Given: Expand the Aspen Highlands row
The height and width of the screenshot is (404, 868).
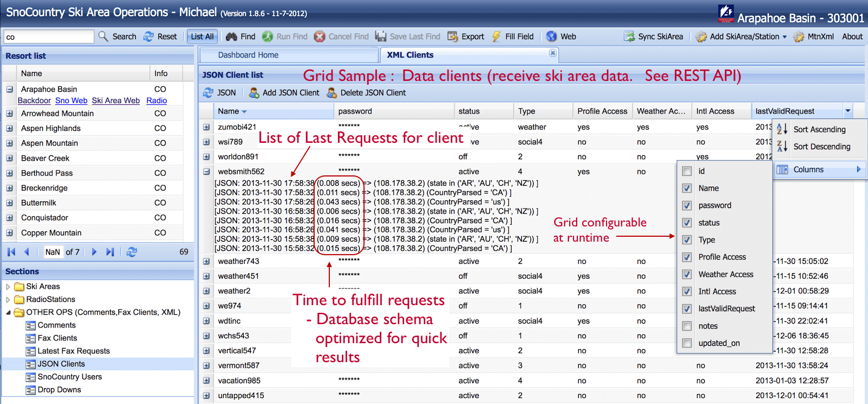Looking at the screenshot, I should 9,128.
